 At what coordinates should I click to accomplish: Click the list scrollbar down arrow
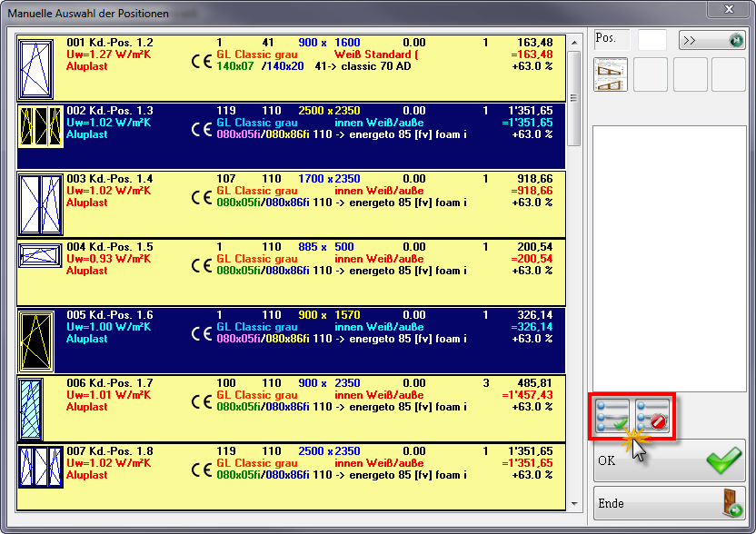pyautogui.click(x=574, y=504)
